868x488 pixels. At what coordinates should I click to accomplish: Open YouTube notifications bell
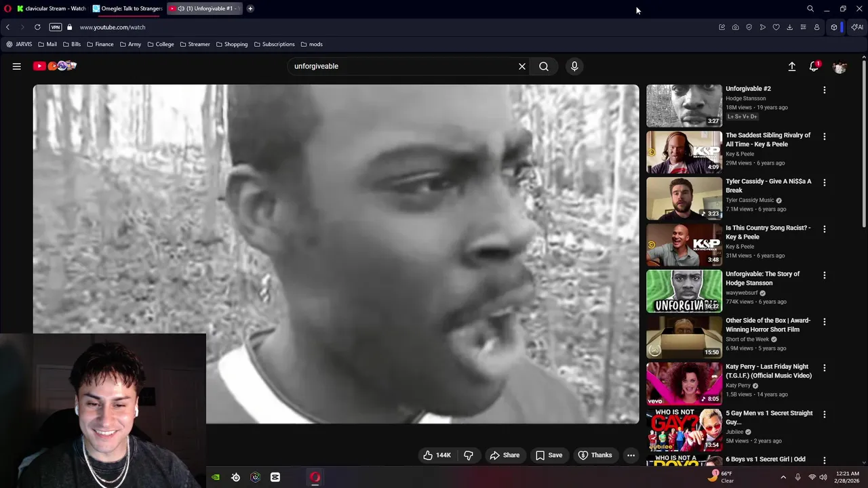(x=814, y=66)
